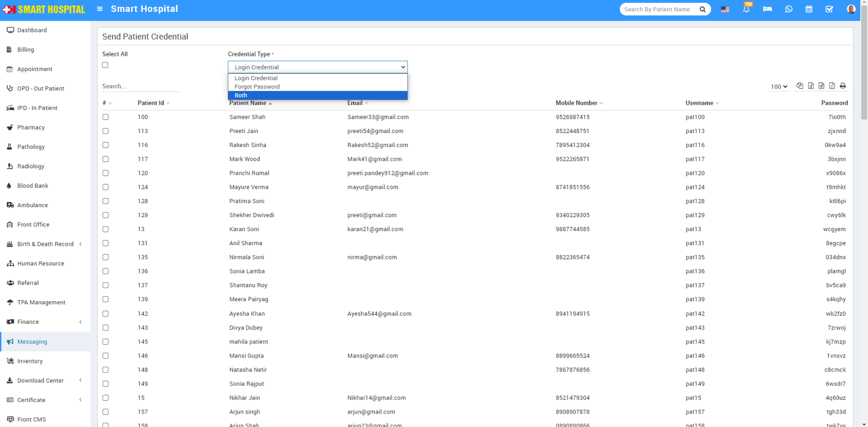Click the table Search field
Image resolution: width=868 pixels, height=427 pixels.
click(141, 86)
